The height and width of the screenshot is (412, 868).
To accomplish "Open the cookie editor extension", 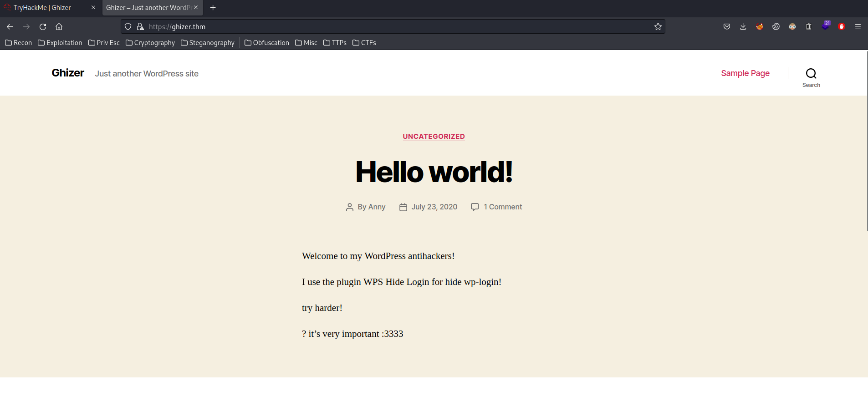I will click(x=776, y=27).
